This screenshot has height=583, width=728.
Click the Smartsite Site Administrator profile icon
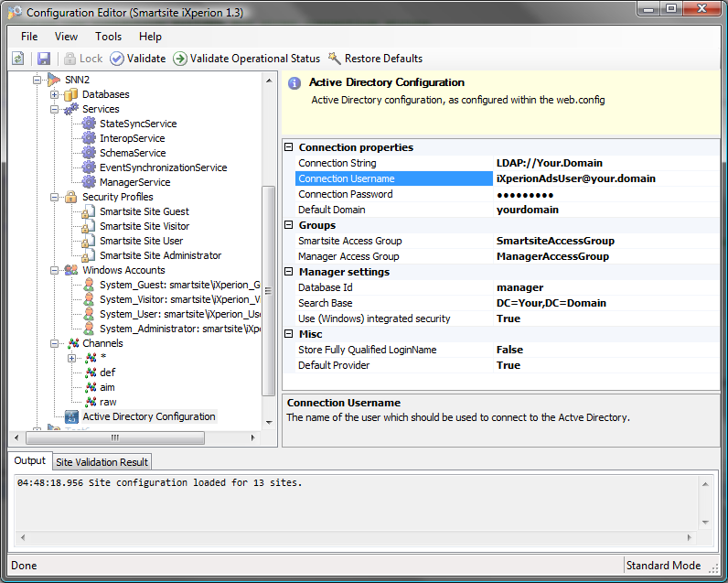[x=88, y=255]
